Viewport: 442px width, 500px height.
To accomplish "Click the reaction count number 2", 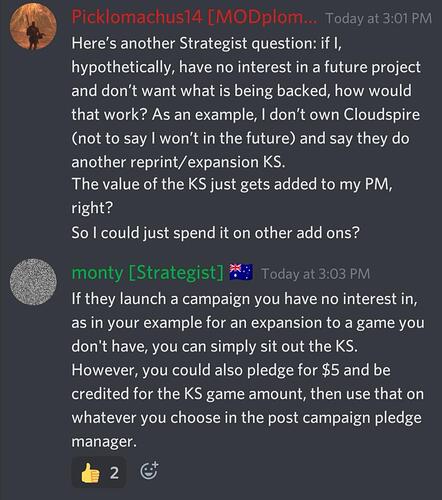I will (114, 473).
